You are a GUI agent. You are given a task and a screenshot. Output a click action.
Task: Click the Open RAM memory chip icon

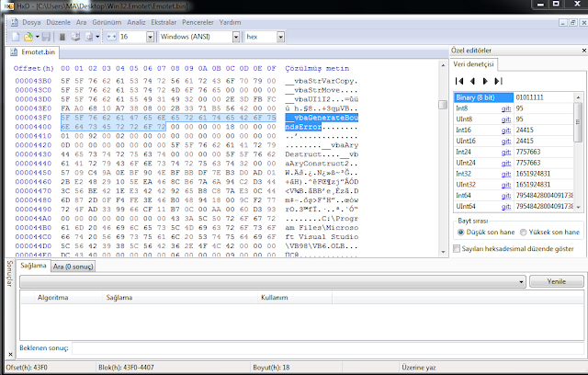(x=62, y=37)
